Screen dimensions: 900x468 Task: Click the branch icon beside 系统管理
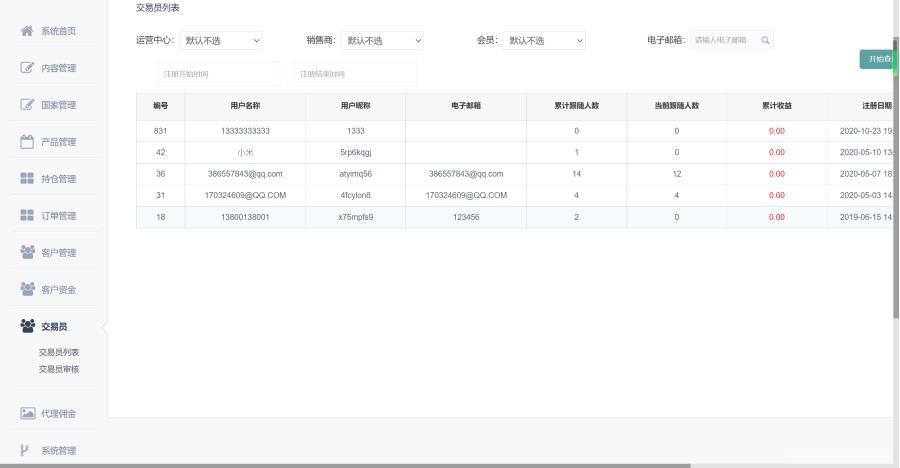24,450
